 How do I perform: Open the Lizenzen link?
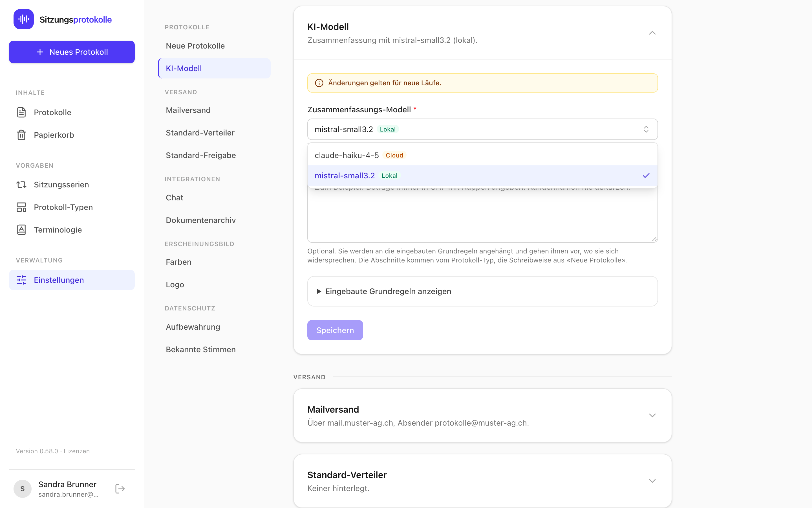click(77, 451)
